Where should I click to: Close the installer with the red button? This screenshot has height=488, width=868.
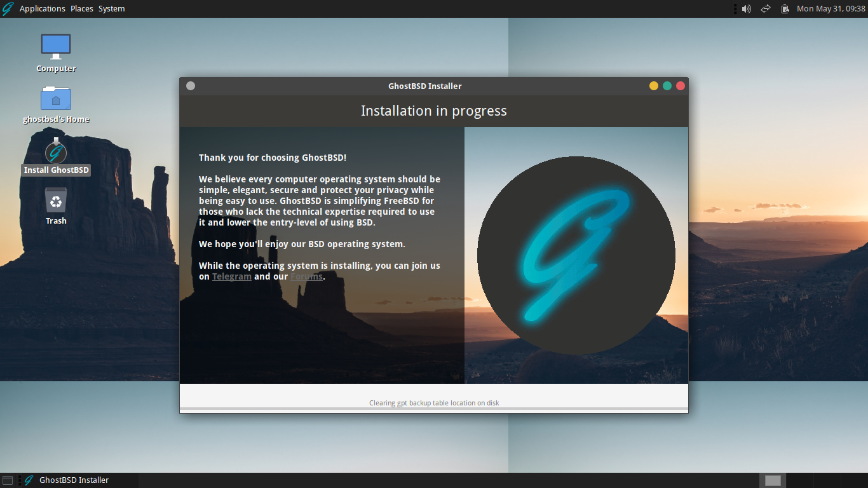681,86
